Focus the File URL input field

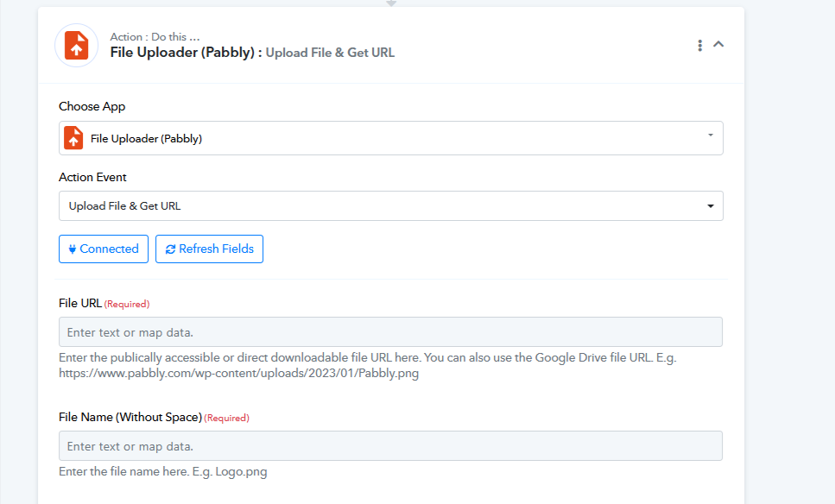(390, 332)
